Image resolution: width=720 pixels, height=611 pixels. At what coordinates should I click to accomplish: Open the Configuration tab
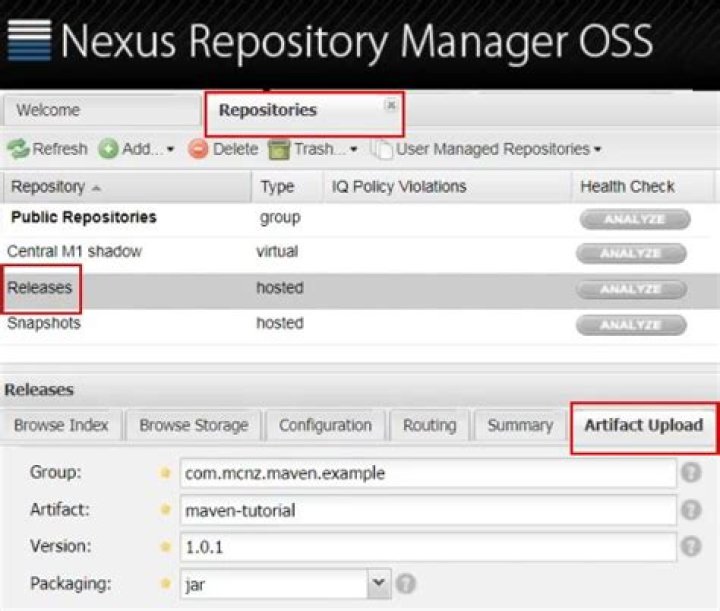[325, 425]
